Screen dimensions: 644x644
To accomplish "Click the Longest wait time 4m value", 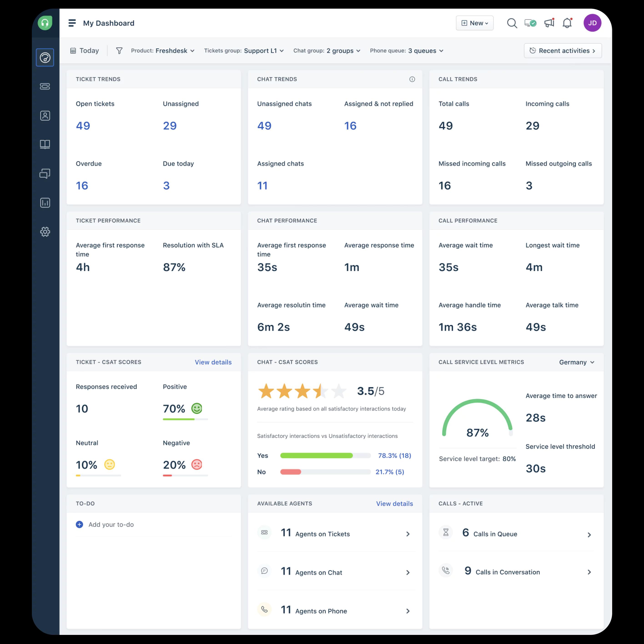I will [x=534, y=267].
